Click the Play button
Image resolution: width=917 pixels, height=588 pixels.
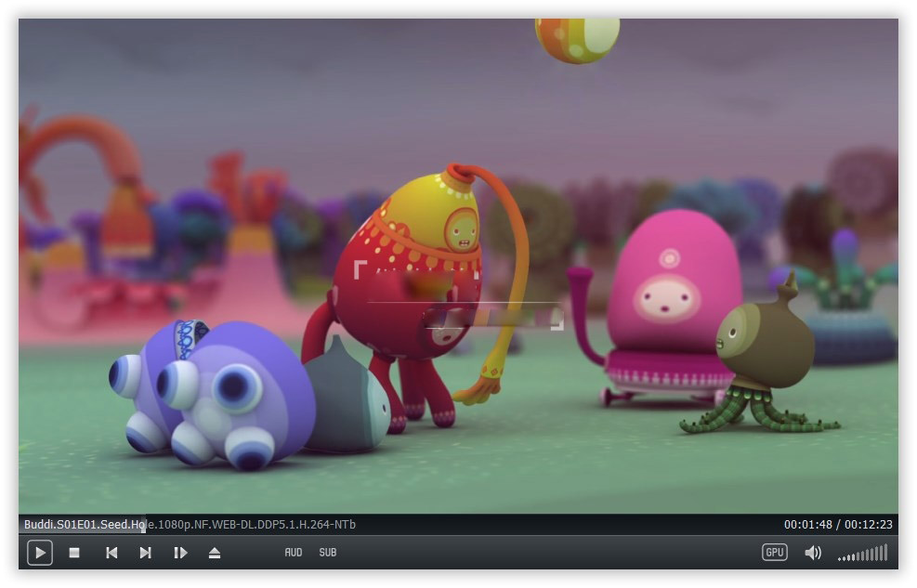pos(40,553)
